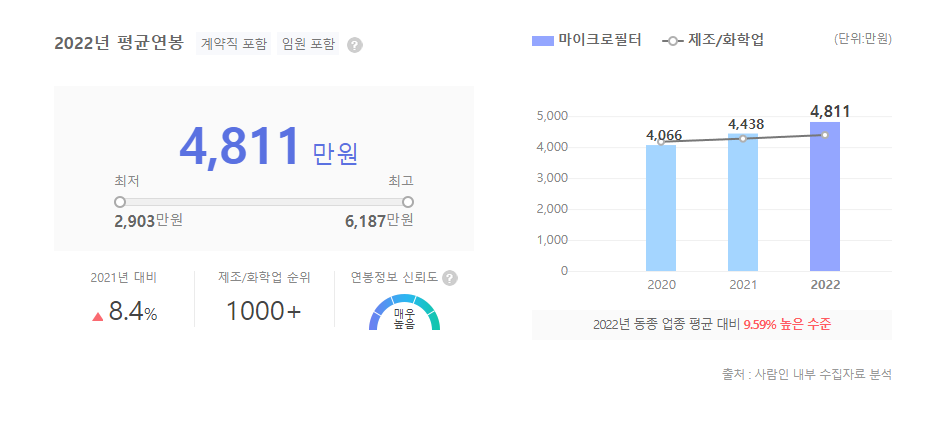Click the 2,903만원 minimum salary value

point(148,221)
